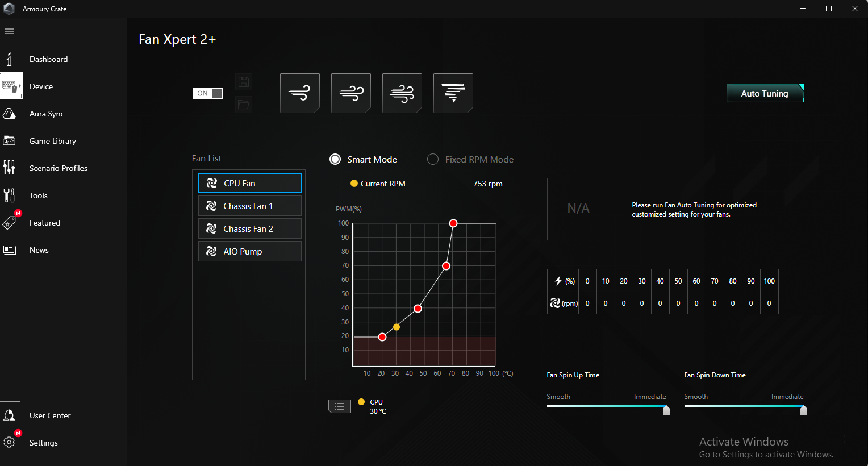Image resolution: width=868 pixels, height=466 pixels.
Task: Open the Settings menu label
Action: tap(44, 443)
